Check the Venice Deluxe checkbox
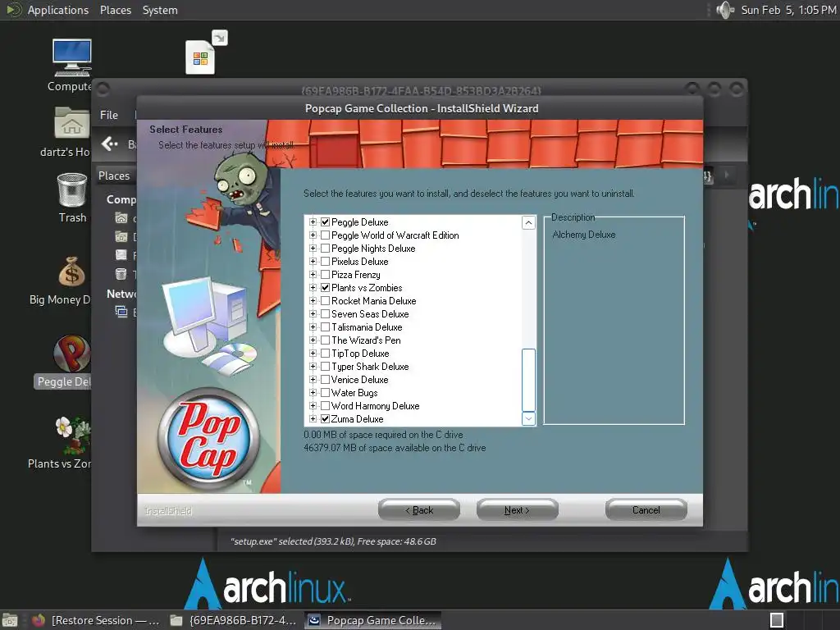 click(325, 379)
